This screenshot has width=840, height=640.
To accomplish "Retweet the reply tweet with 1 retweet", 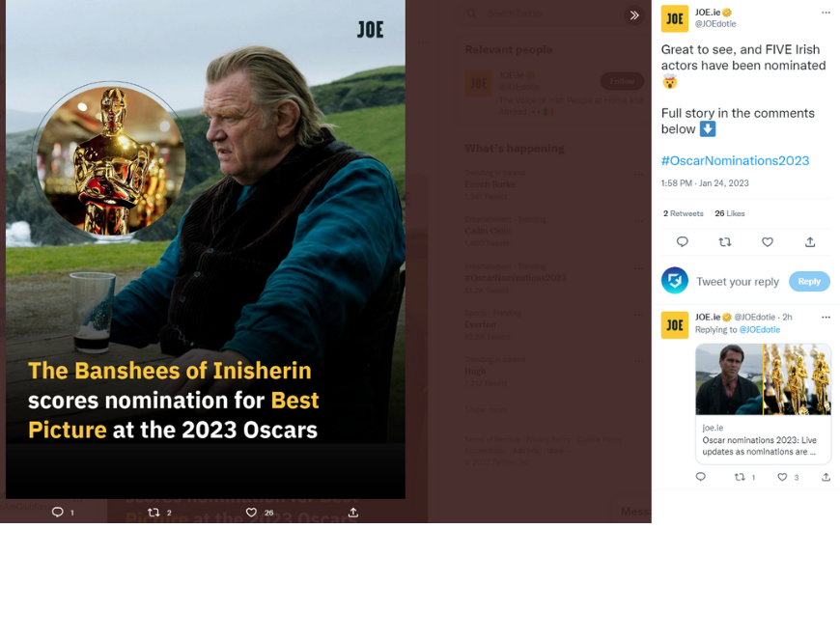I will [x=740, y=477].
